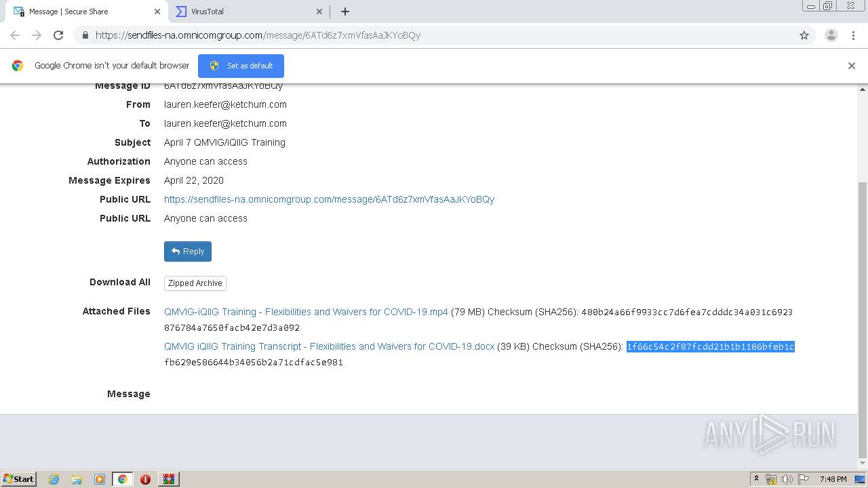Close the VirusTotal tab
This screenshot has height=488, width=868.
point(319,12)
